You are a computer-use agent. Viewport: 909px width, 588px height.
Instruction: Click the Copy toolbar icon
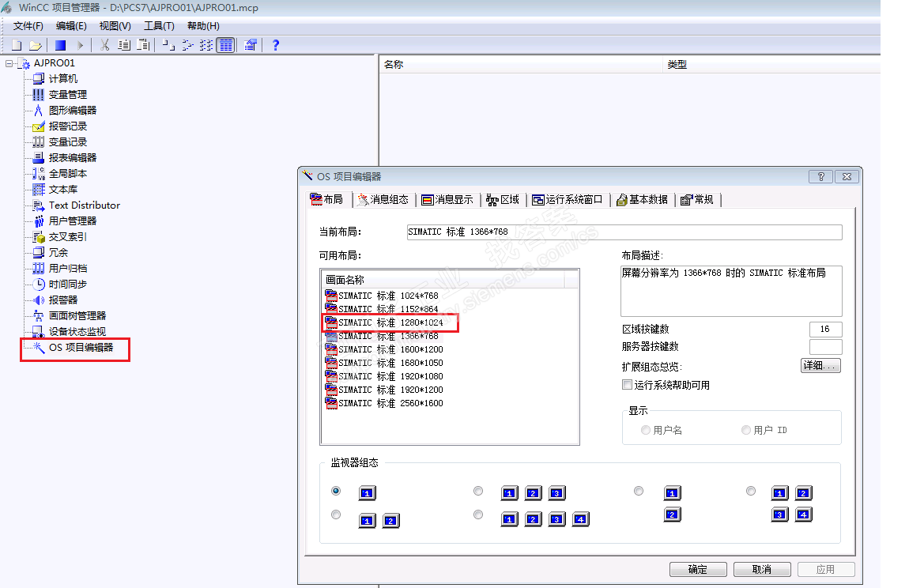point(123,45)
